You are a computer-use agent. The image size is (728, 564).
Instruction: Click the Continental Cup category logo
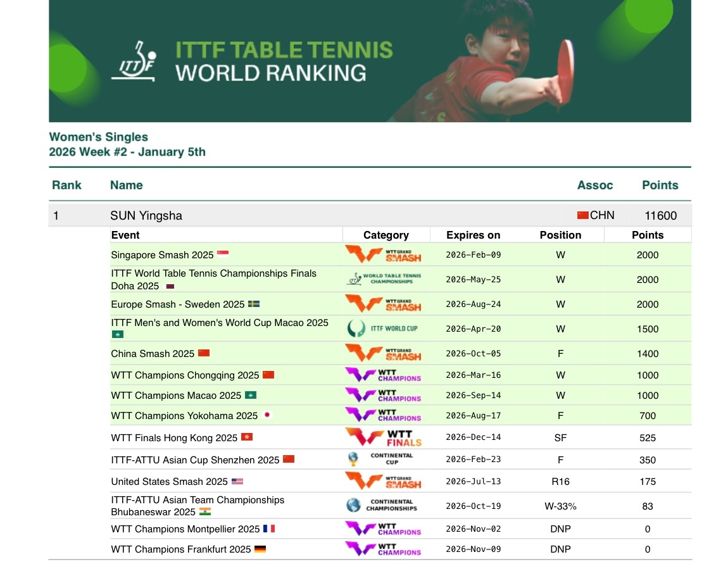point(380,459)
